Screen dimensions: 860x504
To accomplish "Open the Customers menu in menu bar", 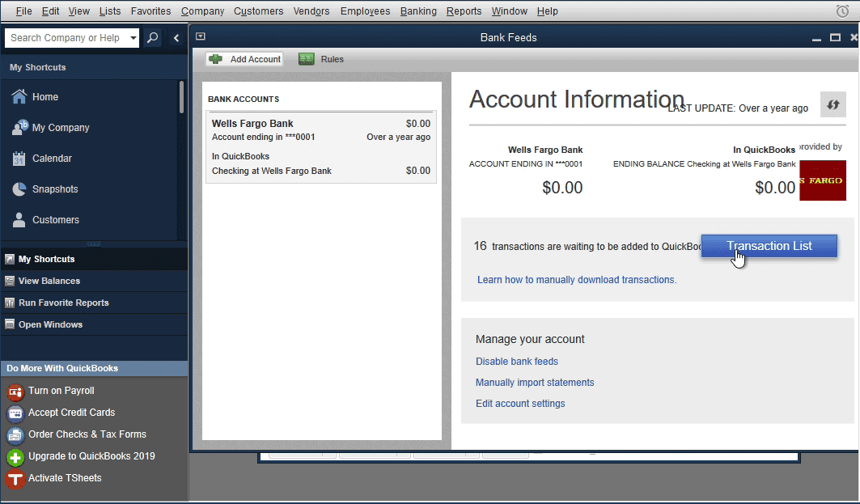I will (258, 11).
